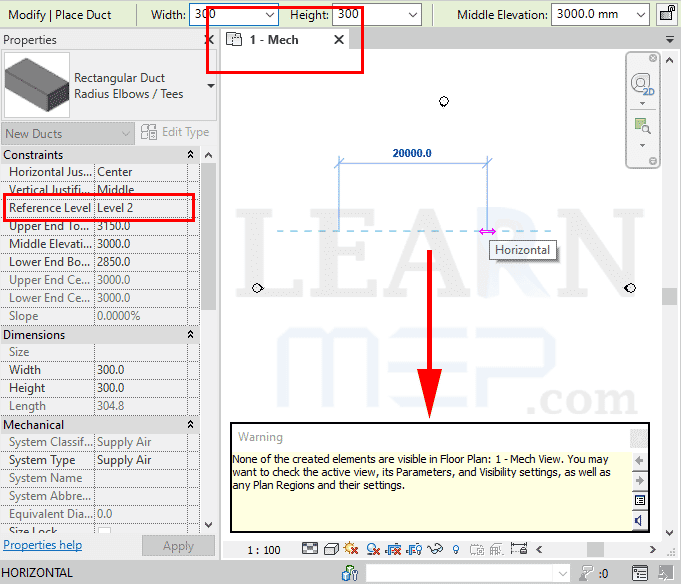This screenshot has width=681, height=584.
Task: Close the Properties palette
Action: click(x=210, y=40)
